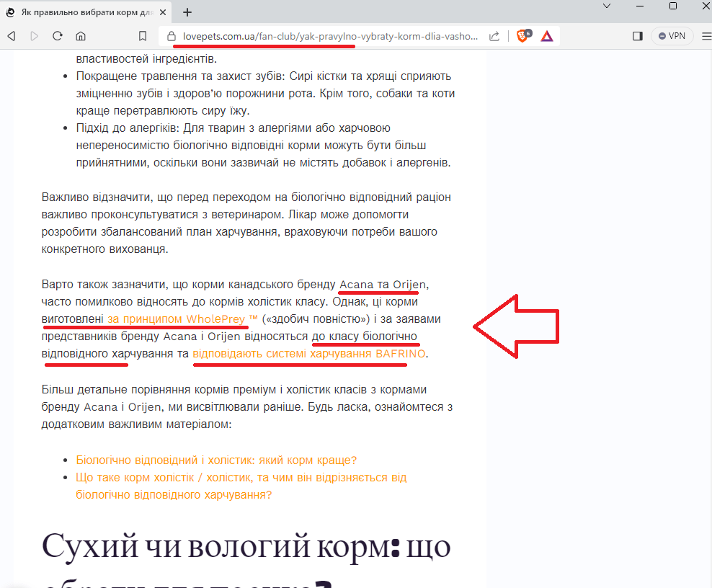The image size is (712, 588).
Task: Open the article about біологічно відповідний і холістик
Action: coord(214,460)
